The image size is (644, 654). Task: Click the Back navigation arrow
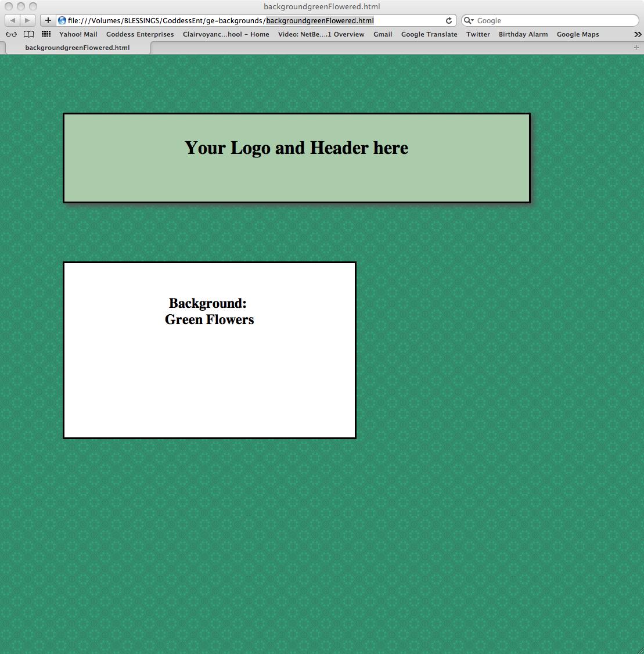pyautogui.click(x=12, y=21)
